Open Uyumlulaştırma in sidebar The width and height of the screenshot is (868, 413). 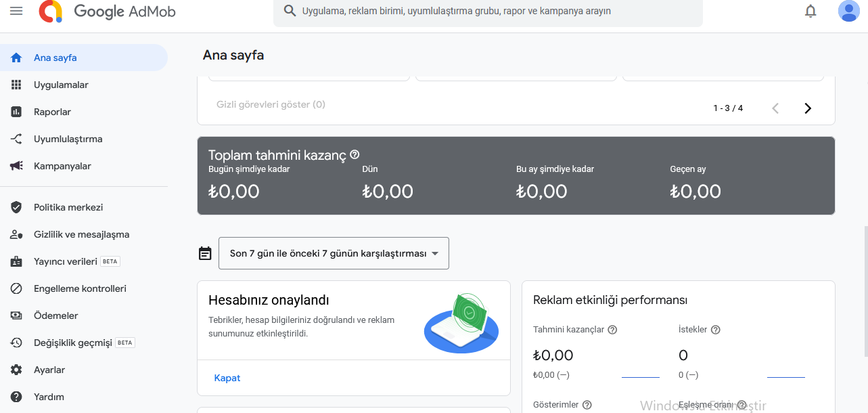click(84, 139)
